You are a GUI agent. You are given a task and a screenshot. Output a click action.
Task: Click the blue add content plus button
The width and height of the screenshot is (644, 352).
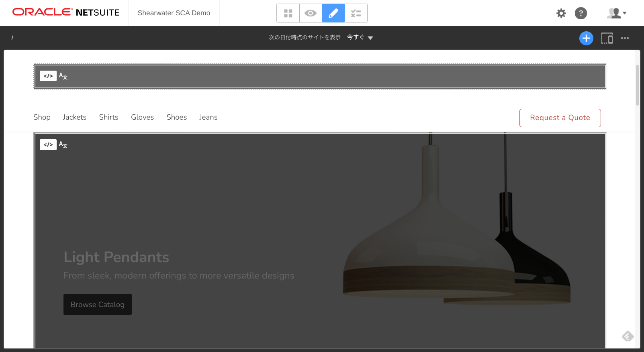coord(586,38)
